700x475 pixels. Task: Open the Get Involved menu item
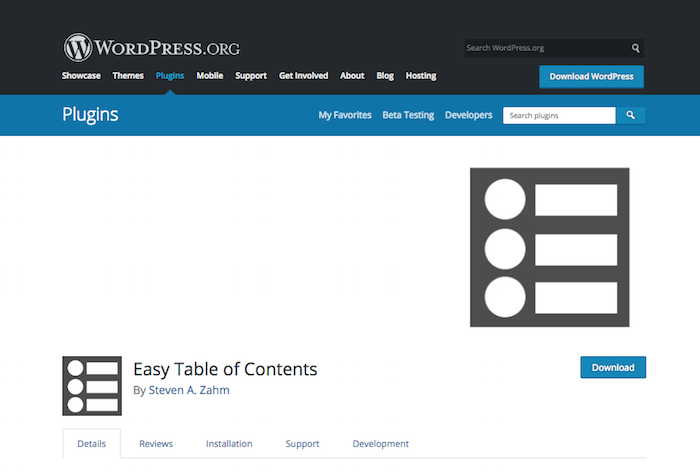304,75
